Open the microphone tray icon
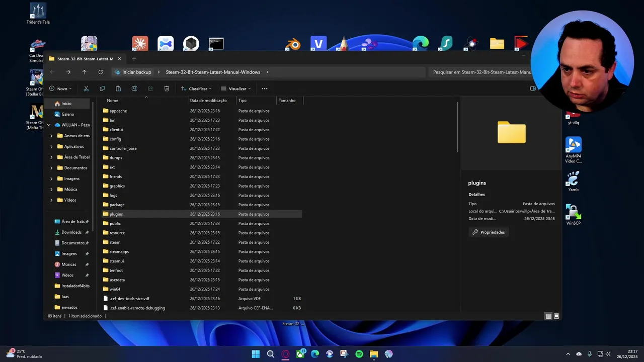 click(590, 354)
